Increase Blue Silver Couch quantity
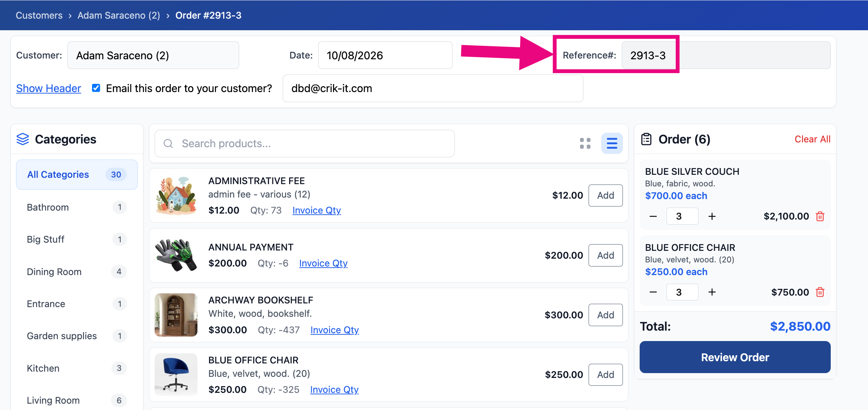The width and height of the screenshot is (868, 410). point(712,217)
